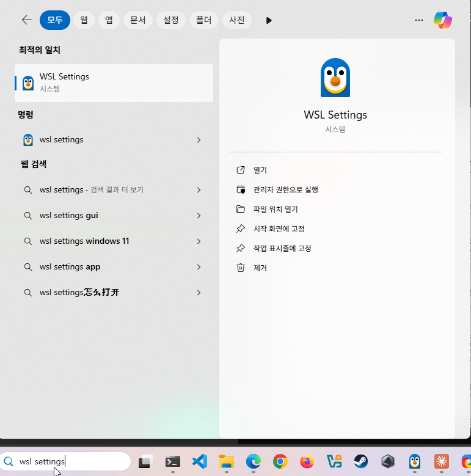Choose 파일 위치 열기
The image size is (471, 476).
click(x=276, y=209)
